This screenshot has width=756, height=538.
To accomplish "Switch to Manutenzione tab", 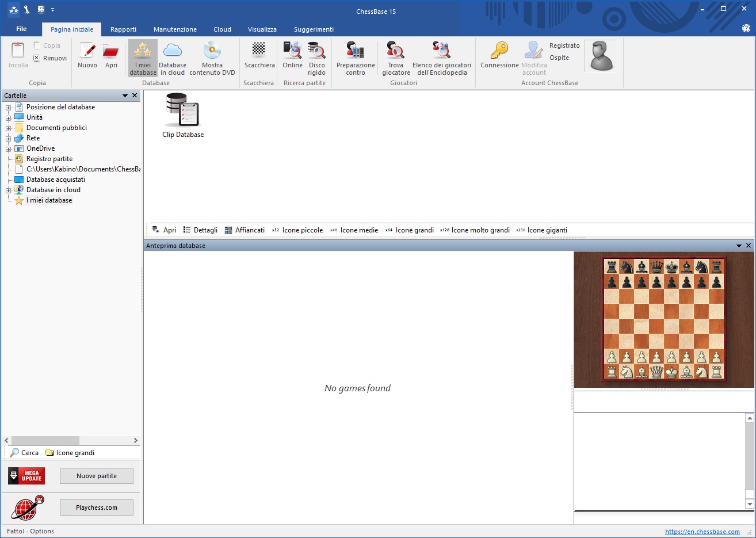I will click(x=175, y=29).
